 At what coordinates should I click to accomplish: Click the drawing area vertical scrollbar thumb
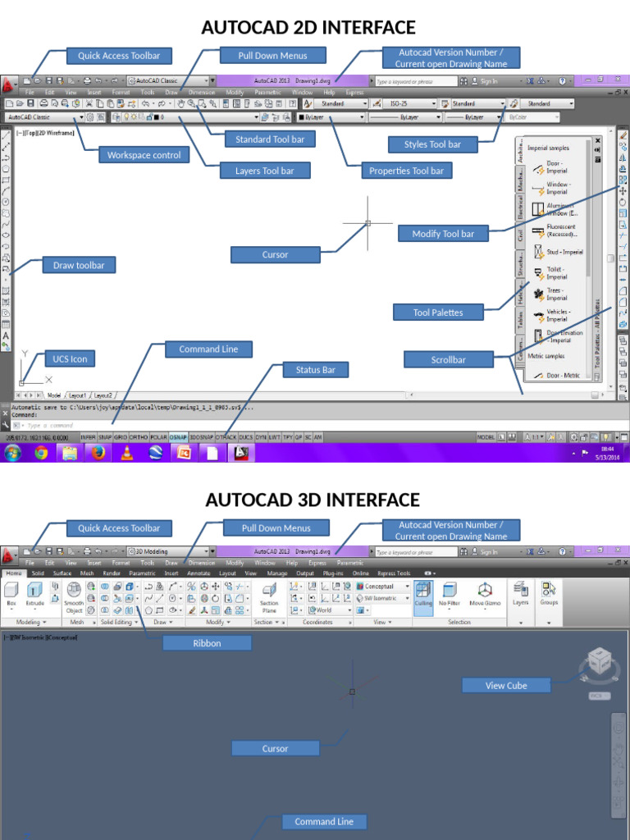pyautogui.click(x=610, y=258)
